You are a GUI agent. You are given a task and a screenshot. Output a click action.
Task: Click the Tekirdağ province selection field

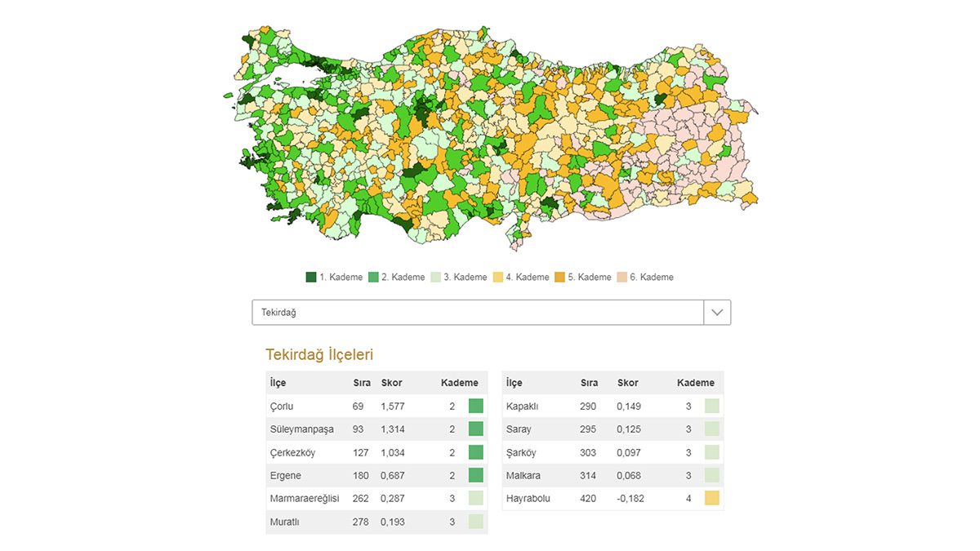tap(478, 313)
